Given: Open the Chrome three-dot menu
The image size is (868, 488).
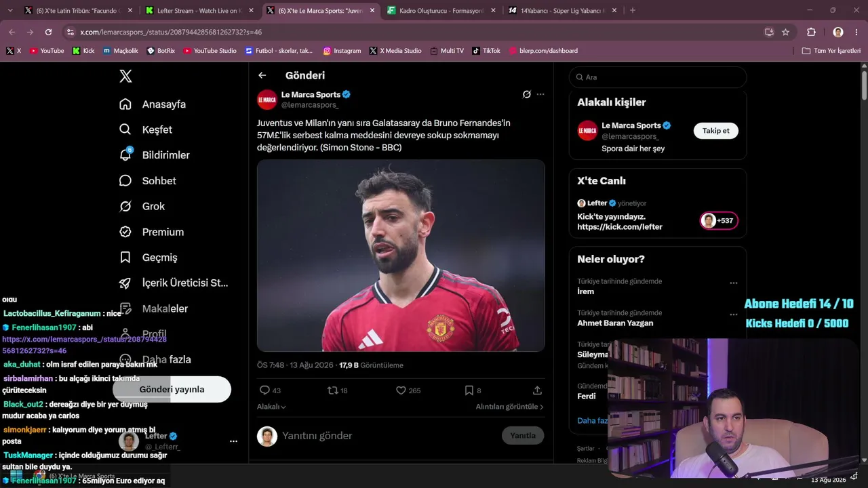Looking at the screenshot, I should (857, 32).
